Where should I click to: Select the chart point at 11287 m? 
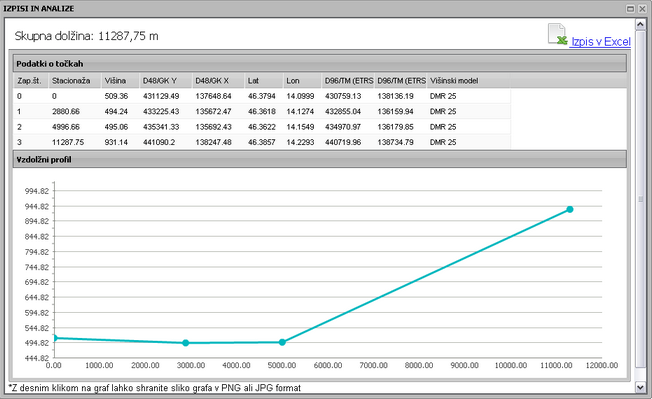570,209
